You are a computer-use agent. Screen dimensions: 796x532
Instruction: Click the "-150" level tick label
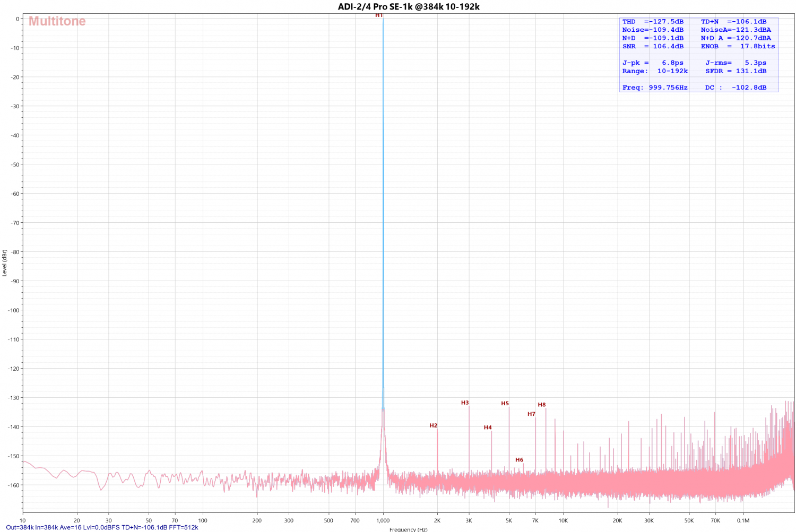coord(13,456)
